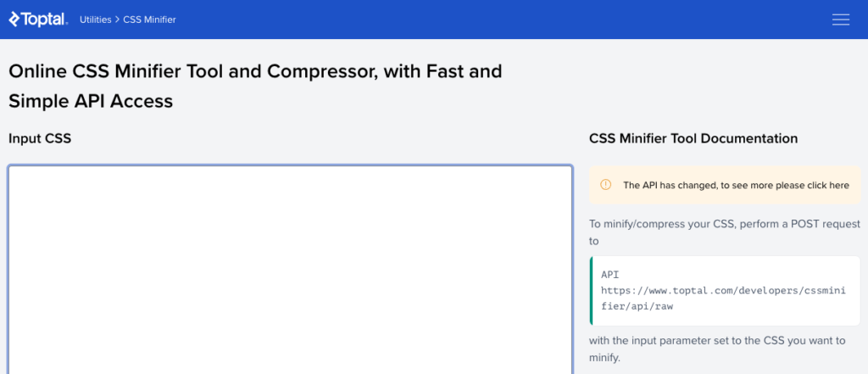Focus the Input CSS text area
Viewport: 868px width, 374px height.
pyautogui.click(x=290, y=270)
